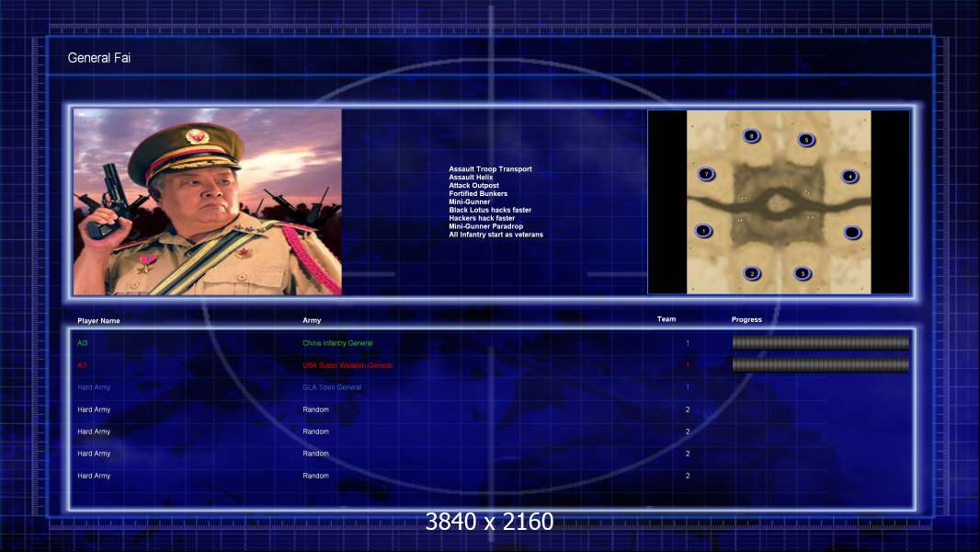Select start position 7 on the map
The image size is (980, 552).
[706, 175]
